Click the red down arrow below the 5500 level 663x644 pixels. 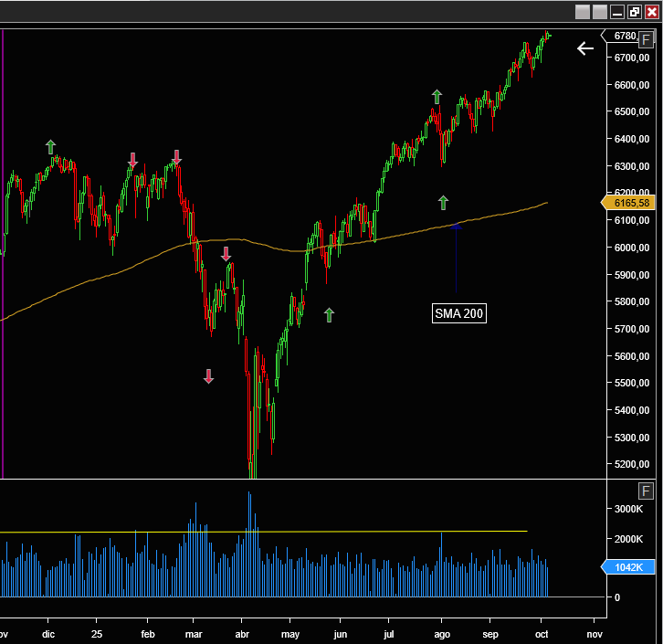click(x=208, y=375)
